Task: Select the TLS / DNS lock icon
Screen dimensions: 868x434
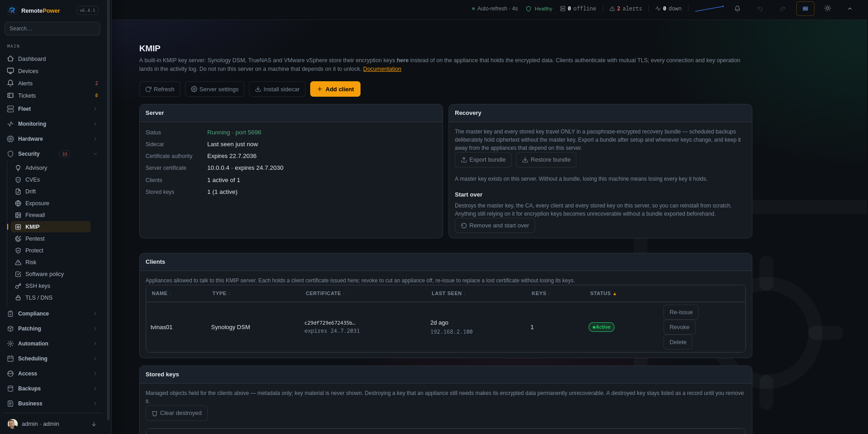Action: coord(18,298)
